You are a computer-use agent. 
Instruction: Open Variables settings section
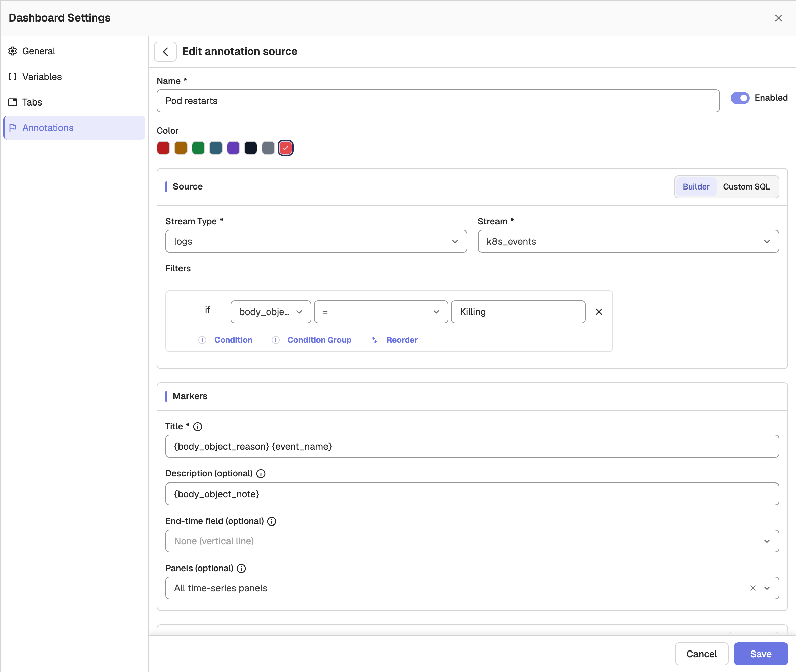(74, 77)
